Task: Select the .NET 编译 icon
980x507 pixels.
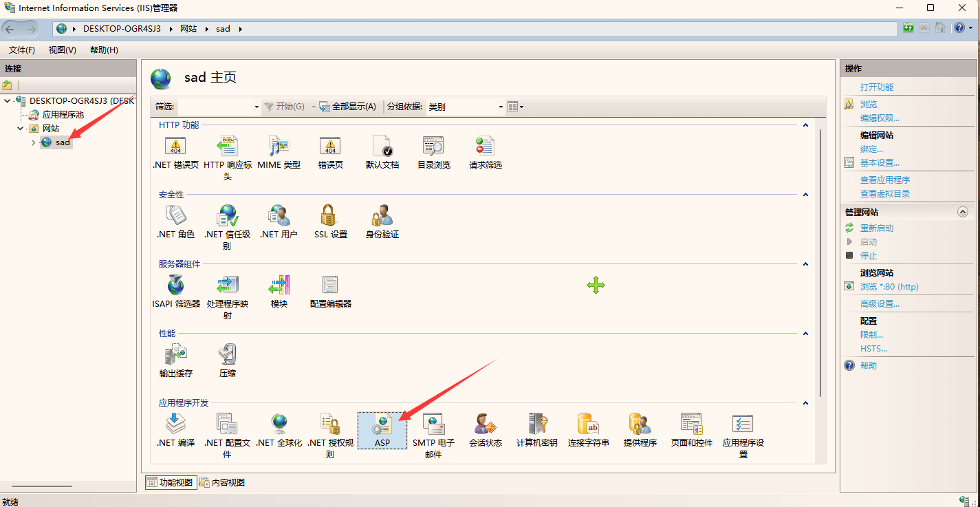Action: pos(175,431)
